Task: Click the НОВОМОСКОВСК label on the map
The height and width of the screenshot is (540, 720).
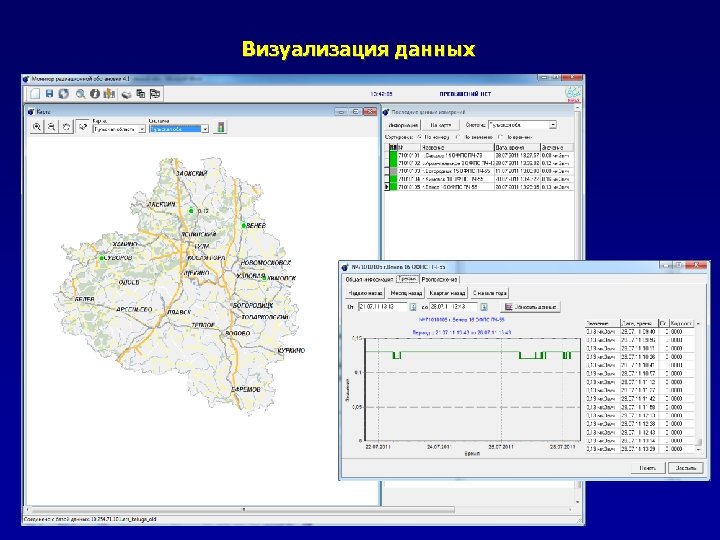Action: [266, 263]
